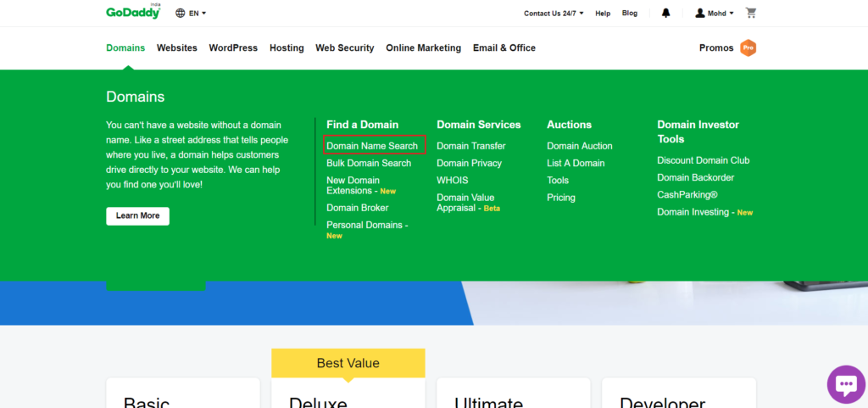Open Bulk Domain Search

(x=369, y=164)
